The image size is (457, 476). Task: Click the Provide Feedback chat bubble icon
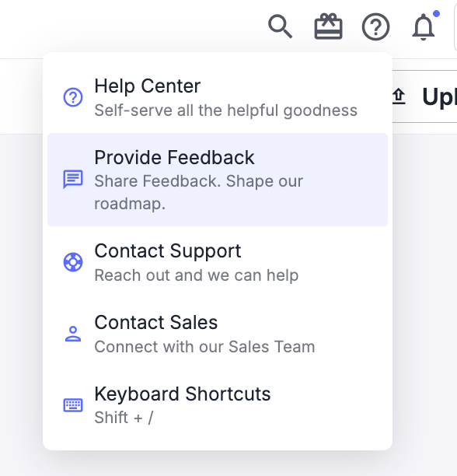(x=73, y=179)
